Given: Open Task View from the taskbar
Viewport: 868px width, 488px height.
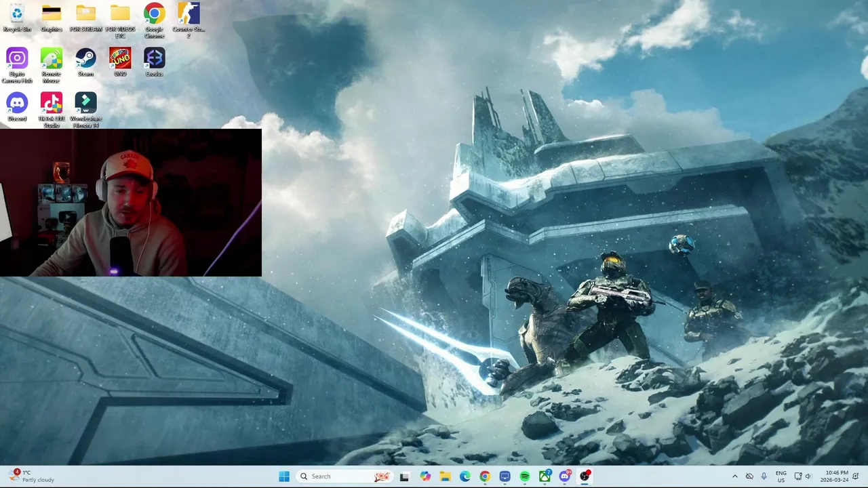Looking at the screenshot, I should click(405, 476).
